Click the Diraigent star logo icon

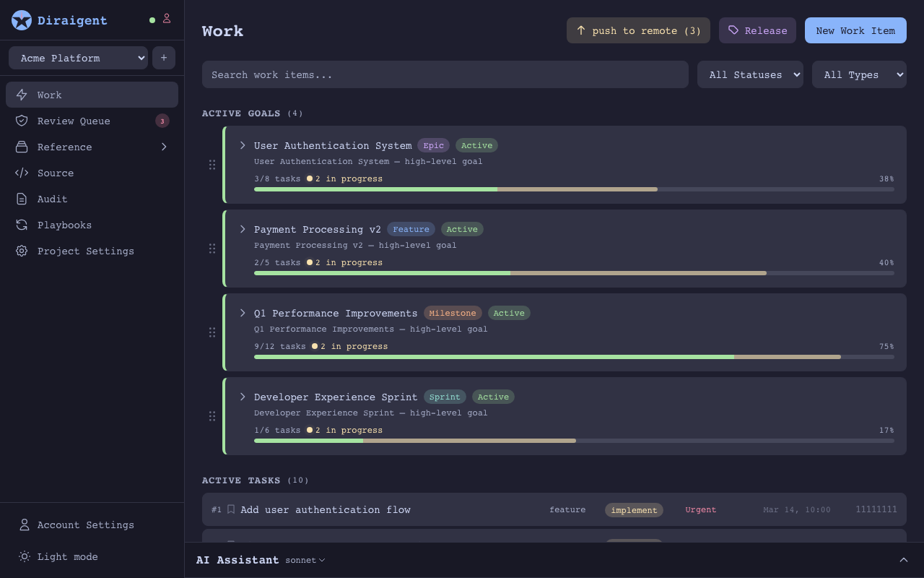tap(22, 20)
